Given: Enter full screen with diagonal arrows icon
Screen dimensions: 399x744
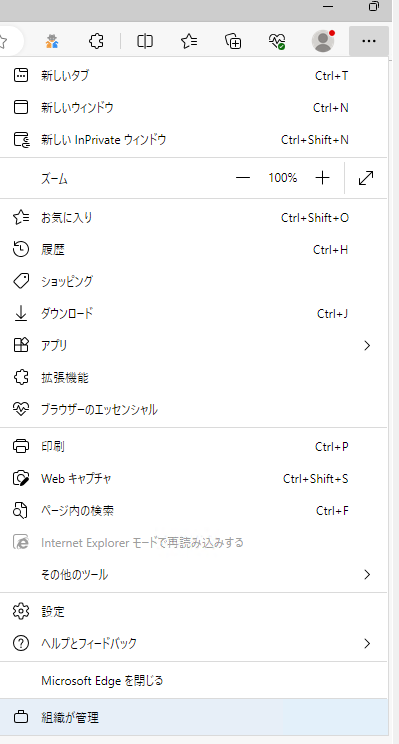Looking at the screenshot, I should click(x=366, y=178).
